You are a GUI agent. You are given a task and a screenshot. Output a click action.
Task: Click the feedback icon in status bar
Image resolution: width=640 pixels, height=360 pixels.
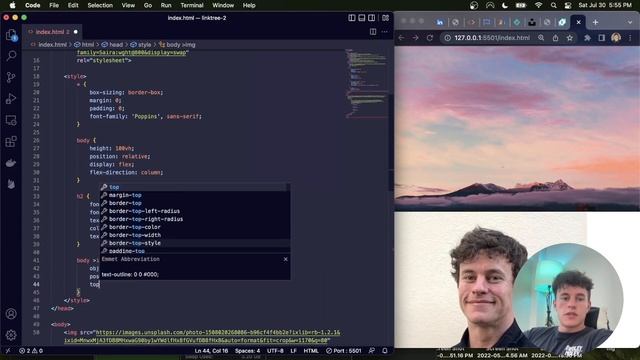click(371, 351)
